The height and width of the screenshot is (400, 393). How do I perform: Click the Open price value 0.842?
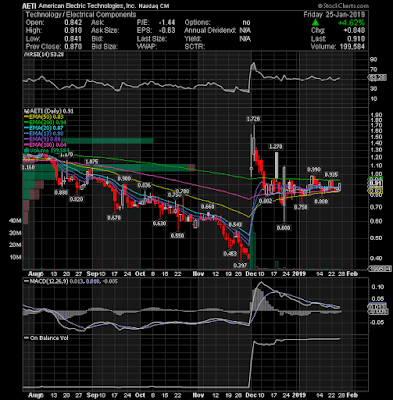(x=73, y=23)
